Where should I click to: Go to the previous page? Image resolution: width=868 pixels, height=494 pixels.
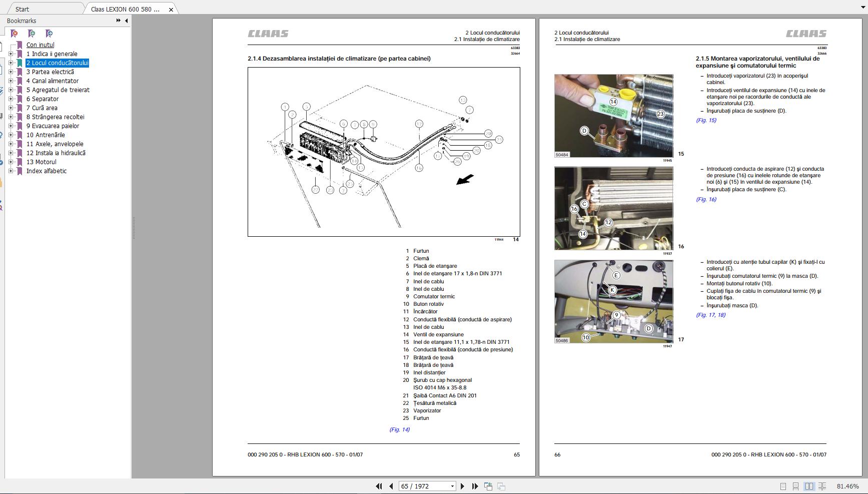(x=391, y=486)
